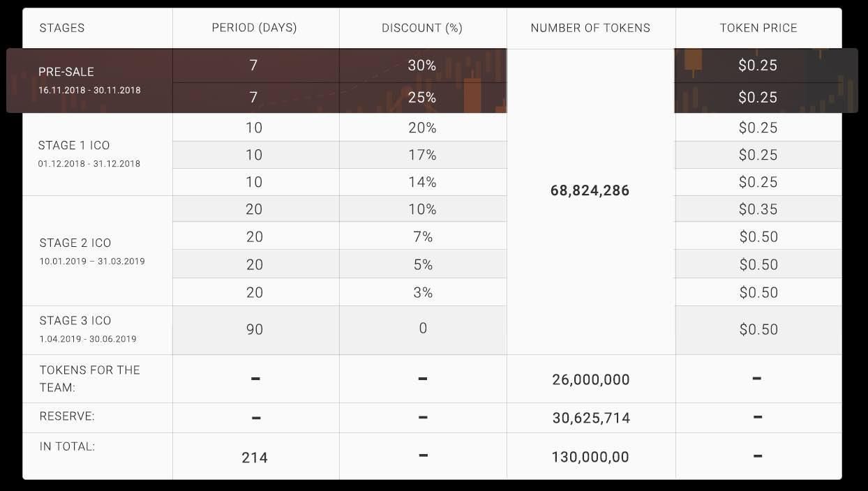Select the PRE-SALE stage row label
The width and height of the screenshot is (868, 491).
click(66, 72)
